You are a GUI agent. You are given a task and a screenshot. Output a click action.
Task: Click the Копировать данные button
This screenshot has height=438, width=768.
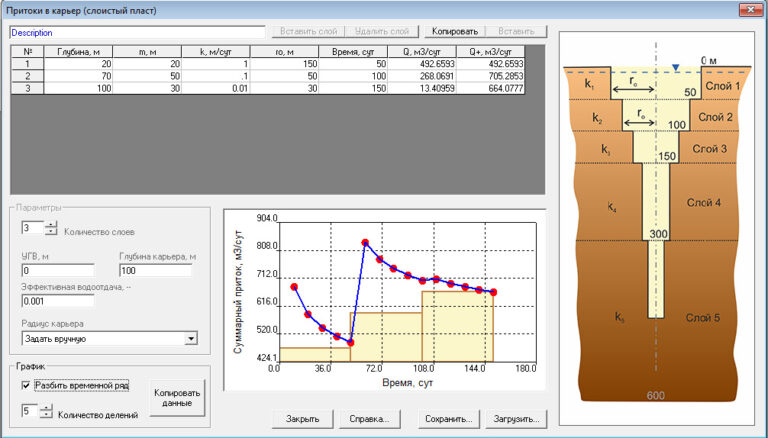pyautogui.click(x=177, y=396)
